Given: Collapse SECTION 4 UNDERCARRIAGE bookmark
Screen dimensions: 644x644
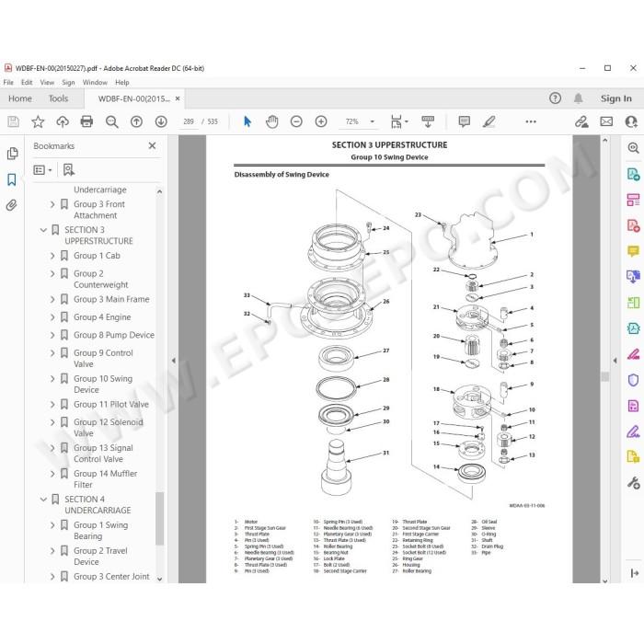Looking at the screenshot, I should click(43, 500).
